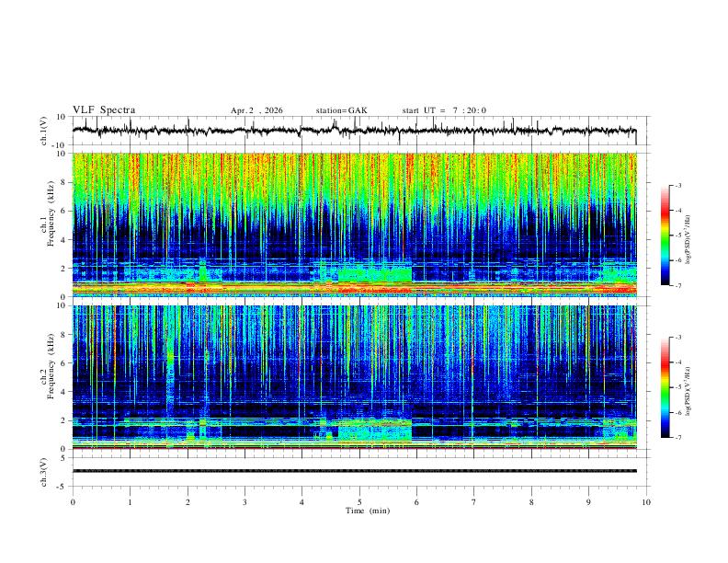
Task: Click the "-3" label on ch.1 colorbar
Action: [678, 185]
